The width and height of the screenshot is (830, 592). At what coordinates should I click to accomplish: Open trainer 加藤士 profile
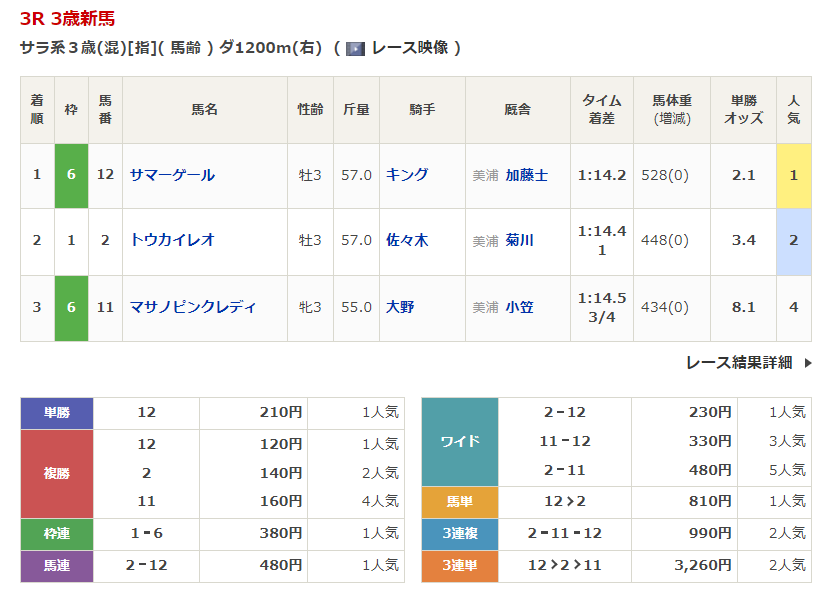pyautogui.click(x=526, y=175)
